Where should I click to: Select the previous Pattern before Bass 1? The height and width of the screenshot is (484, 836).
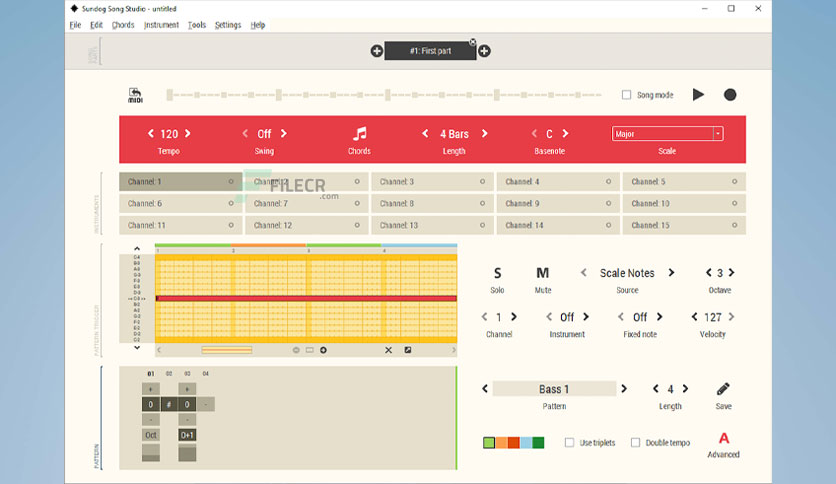(x=485, y=389)
